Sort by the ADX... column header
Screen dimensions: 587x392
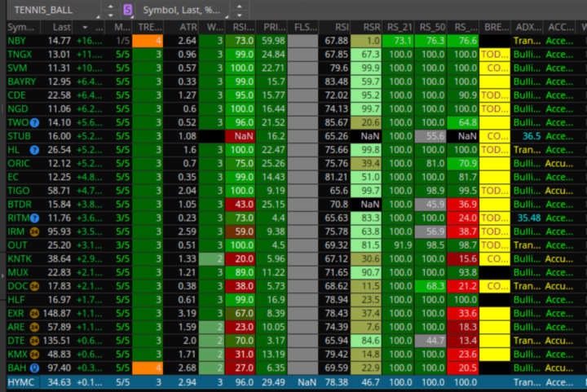click(x=527, y=28)
